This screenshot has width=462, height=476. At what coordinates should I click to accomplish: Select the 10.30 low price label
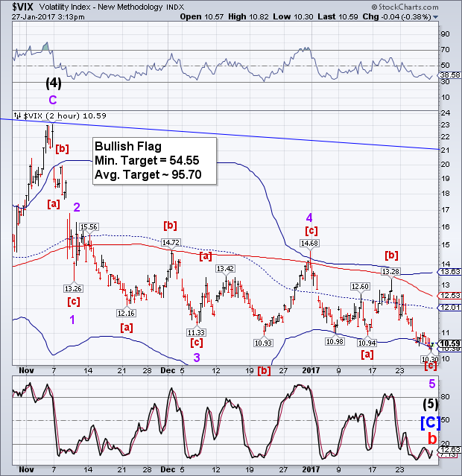point(428,359)
